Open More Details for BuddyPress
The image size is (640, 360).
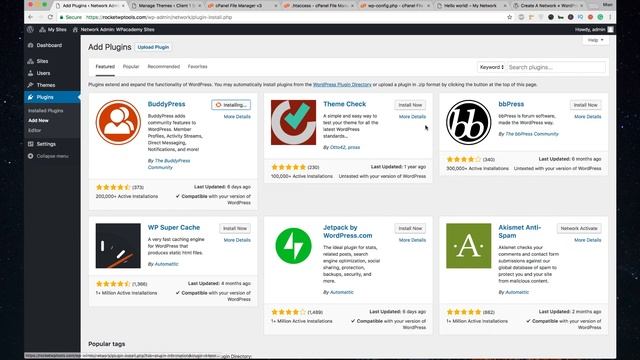pyautogui.click(x=237, y=117)
